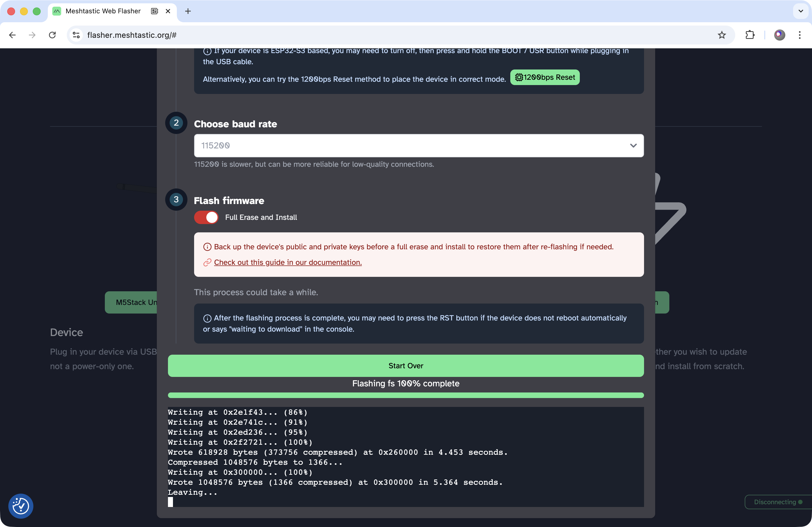Click the tab media/reader icon on tab
The height and width of the screenshot is (527, 812).
click(155, 11)
